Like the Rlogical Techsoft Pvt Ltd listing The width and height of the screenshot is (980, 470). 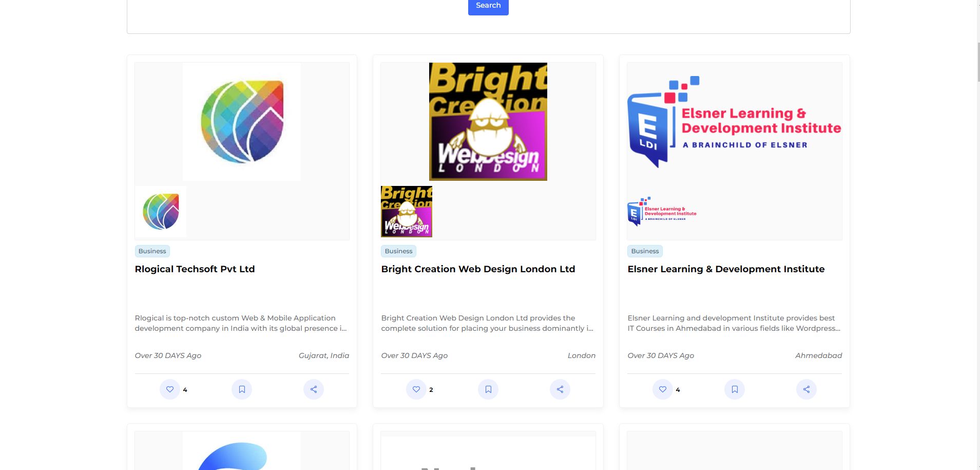[169, 389]
